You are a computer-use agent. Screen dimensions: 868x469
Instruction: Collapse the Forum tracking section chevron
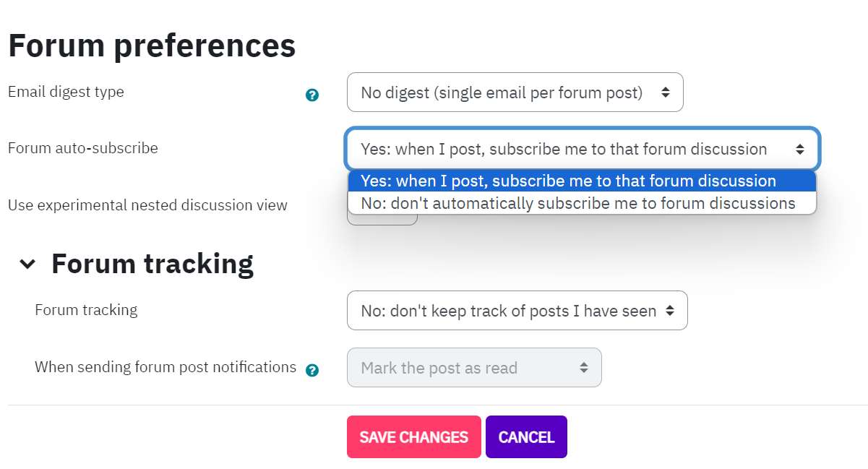27,264
